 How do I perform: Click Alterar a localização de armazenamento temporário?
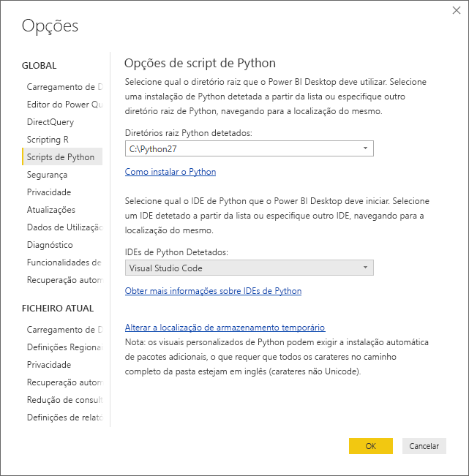tap(225, 328)
